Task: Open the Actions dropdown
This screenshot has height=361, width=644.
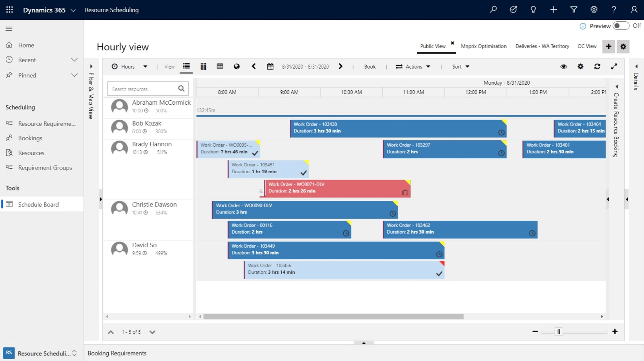Action: pos(413,66)
